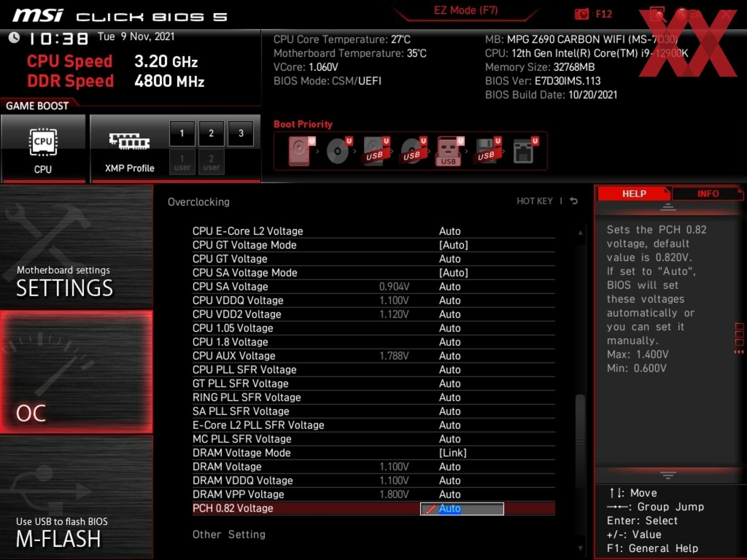
Task: Switch to EZ Mode (F7)
Action: [x=465, y=10]
